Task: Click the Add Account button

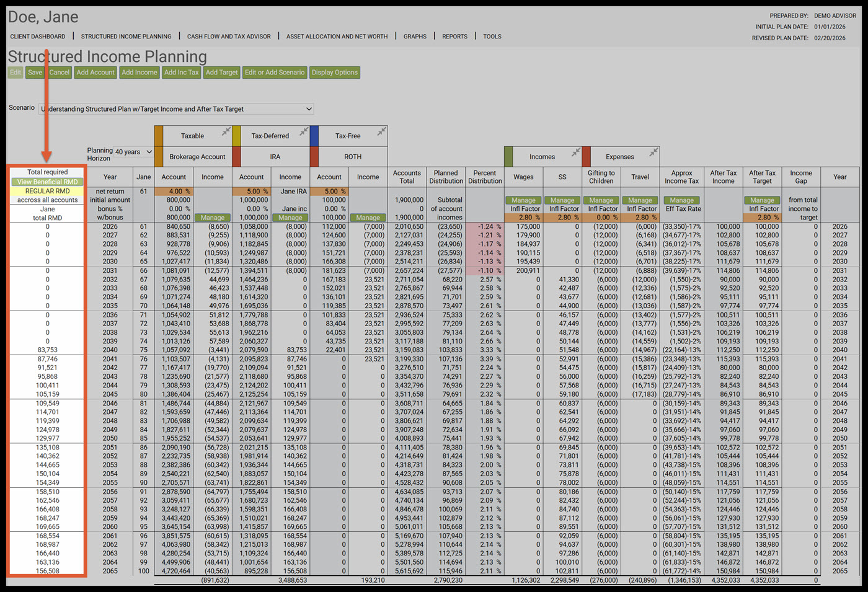Action: [95, 73]
